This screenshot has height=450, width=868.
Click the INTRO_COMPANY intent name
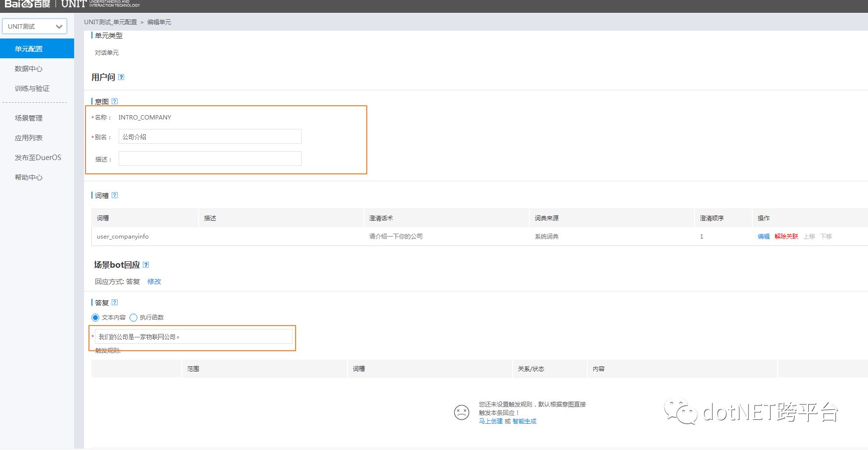point(145,118)
